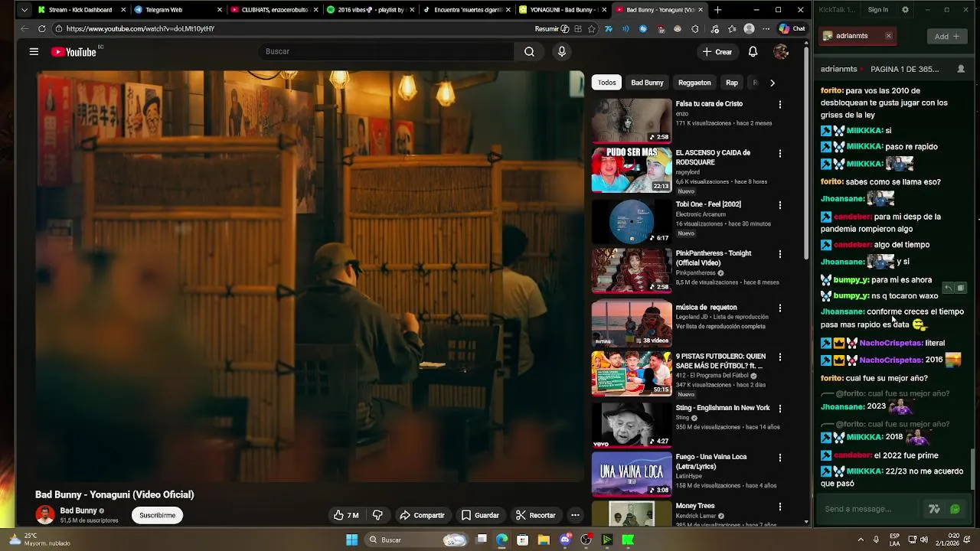Open options for PinkPantheress Tonight video
Image resolution: width=980 pixels, height=551 pixels.
[780, 254]
